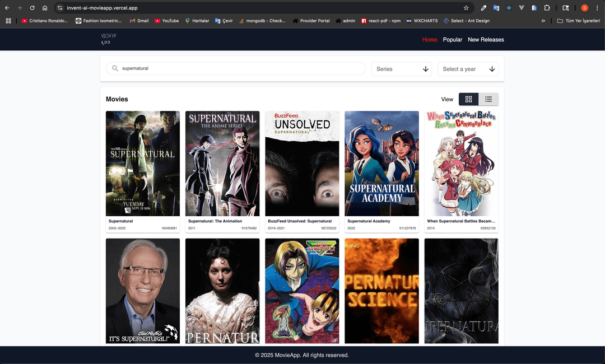Viewport: 605px width, 364px height.
Task: Switch to grid view
Action: tap(468, 99)
